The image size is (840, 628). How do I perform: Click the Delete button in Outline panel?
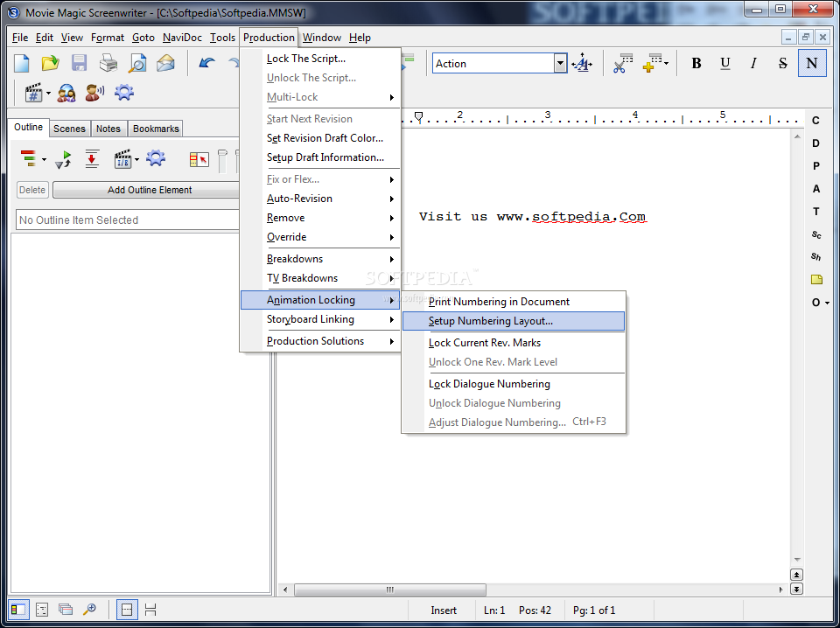[32, 190]
